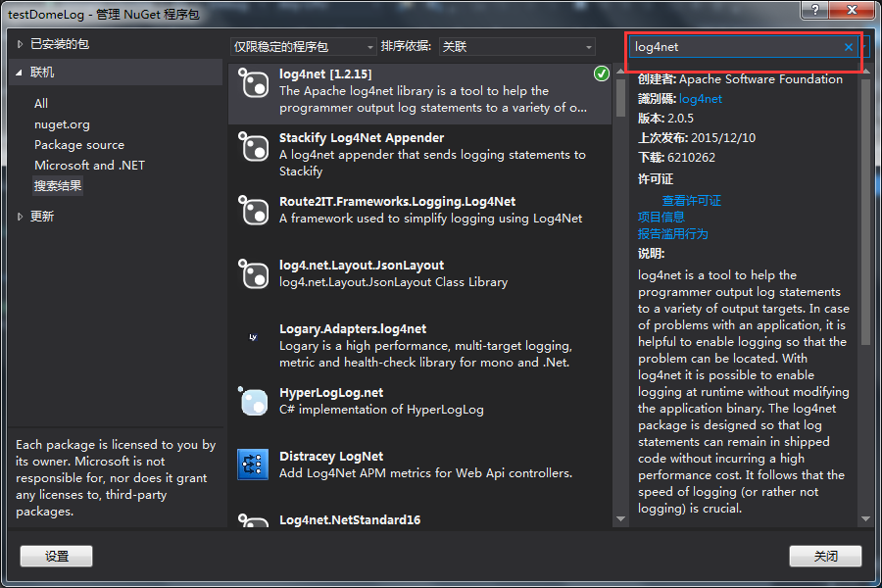The image size is (882, 588).
Task: Click into the log4net search field
Action: (736, 47)
